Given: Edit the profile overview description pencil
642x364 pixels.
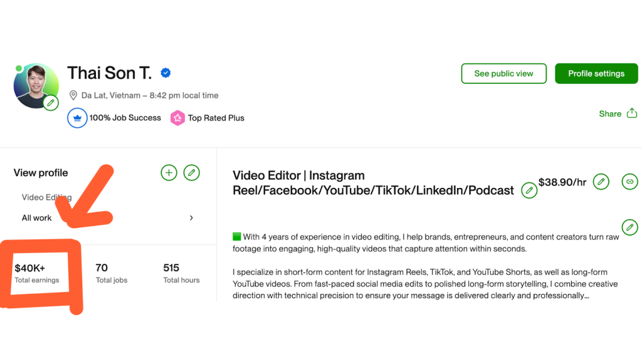Looking at the screenshot, I should coord(629,226).
